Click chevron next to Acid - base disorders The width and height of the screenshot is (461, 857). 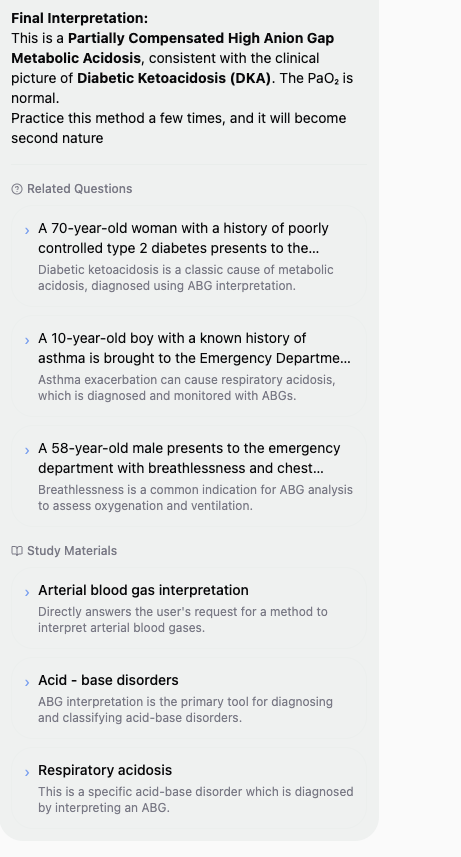[x=27, y=683]
